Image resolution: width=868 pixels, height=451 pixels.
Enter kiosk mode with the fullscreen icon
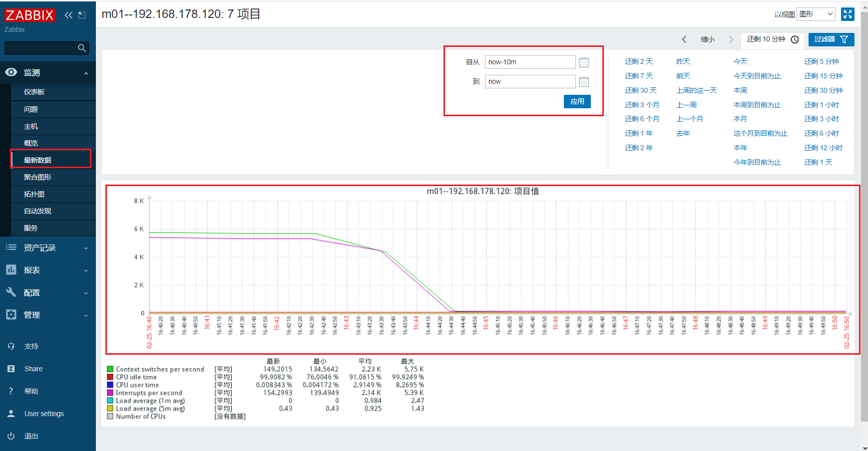pyautogui.click(x=848, y=14)
